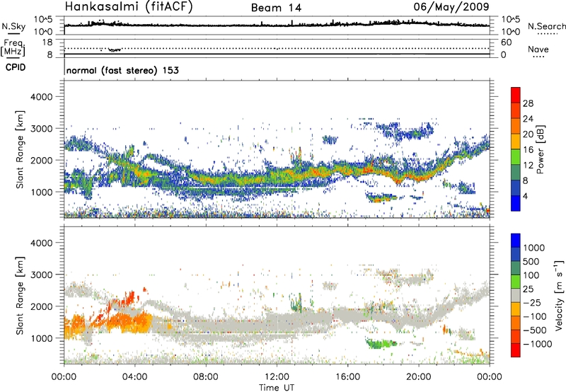Pick the yellow-orange 16–20 dB power swatch

(x=516, y=142)
